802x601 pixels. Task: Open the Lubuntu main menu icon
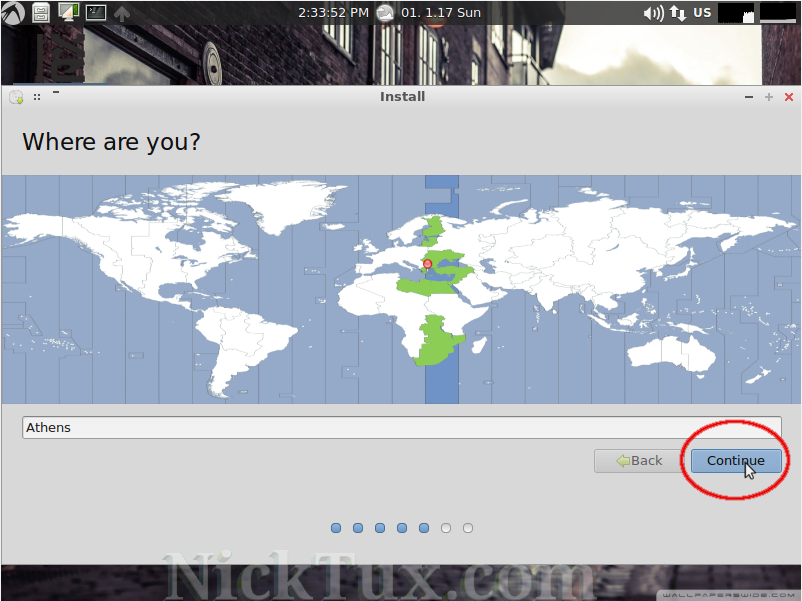(x=13, y=13)
